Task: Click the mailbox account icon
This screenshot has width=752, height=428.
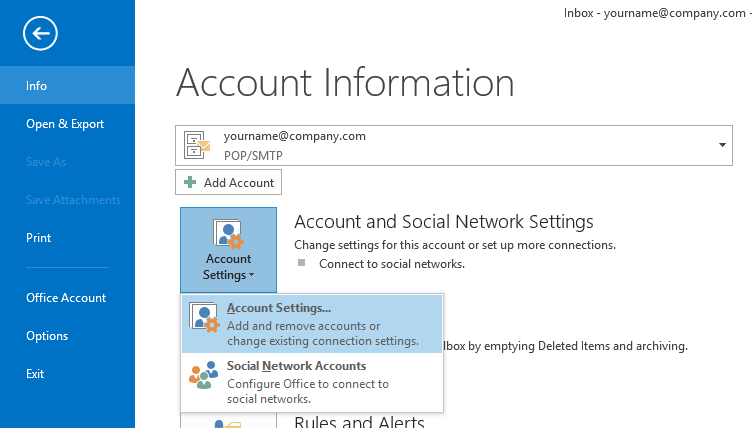Action: [197, 145]
